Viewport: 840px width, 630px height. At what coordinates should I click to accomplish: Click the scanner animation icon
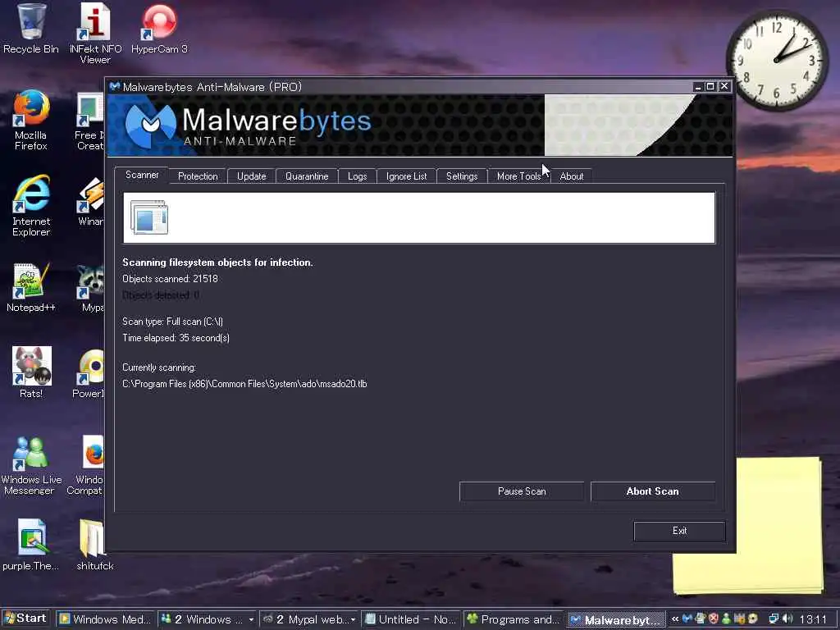tap(149, 217)
